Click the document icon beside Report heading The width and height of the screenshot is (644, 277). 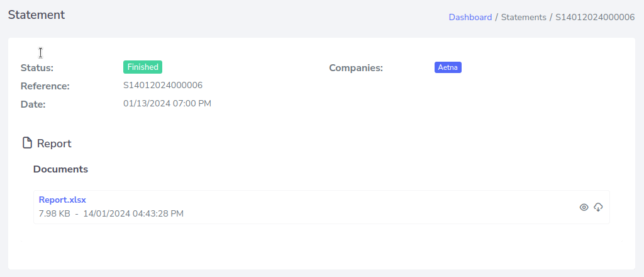[27, 143]
